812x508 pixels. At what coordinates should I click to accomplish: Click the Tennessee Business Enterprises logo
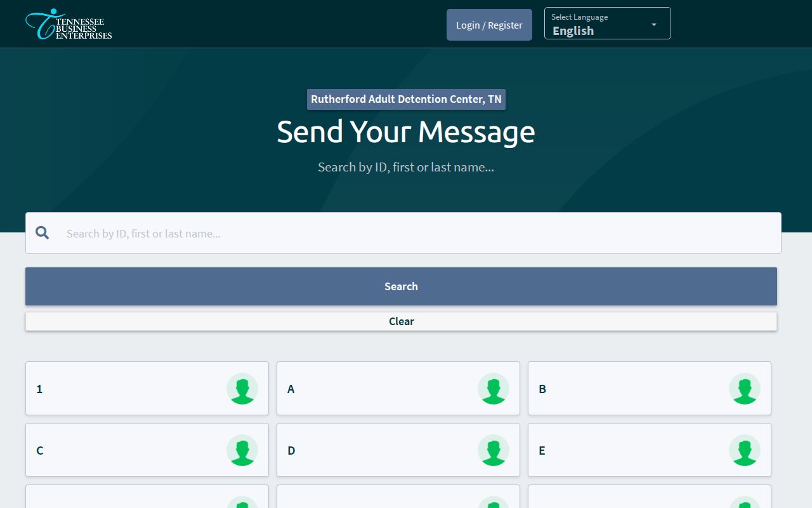click(69, 24)
